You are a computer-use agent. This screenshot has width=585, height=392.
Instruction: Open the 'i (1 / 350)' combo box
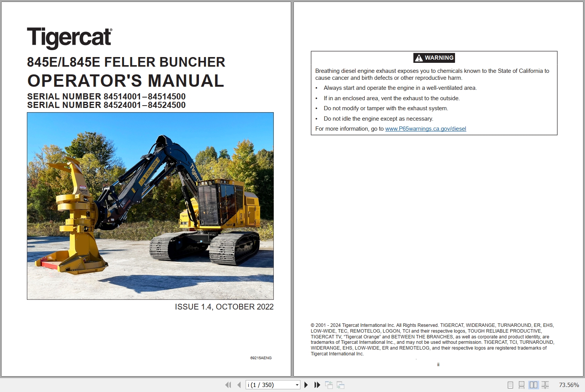tap(272, 384)
